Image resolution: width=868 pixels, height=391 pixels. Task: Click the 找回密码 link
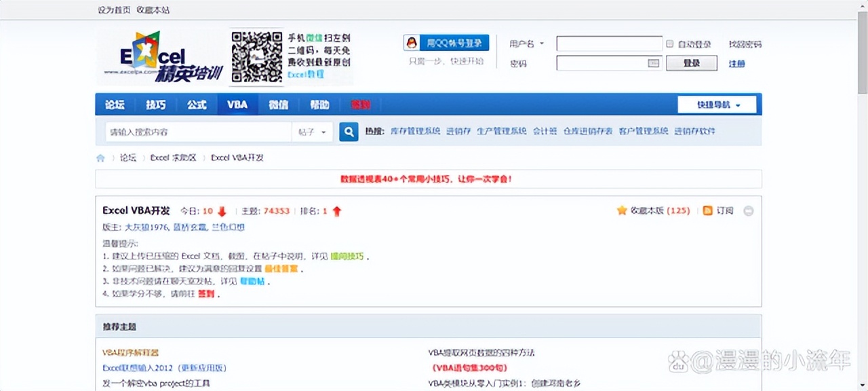(x=745, y=44)
